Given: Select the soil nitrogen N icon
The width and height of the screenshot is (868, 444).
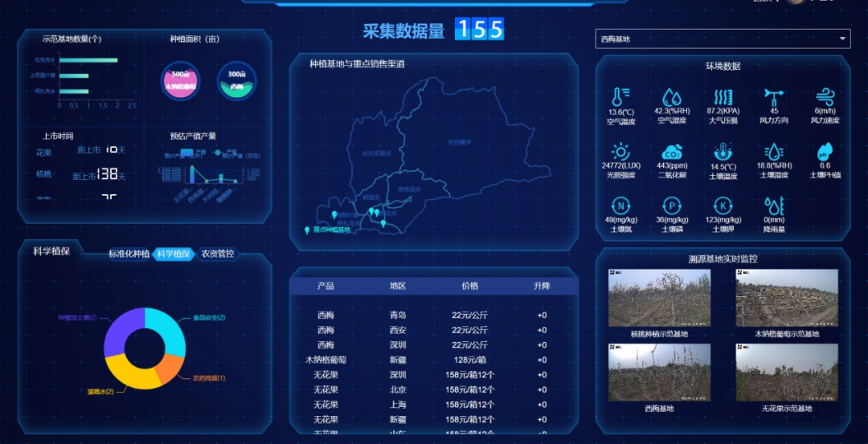Looking at the screenshot, I should pyautogui.click(x=620, y=206).
